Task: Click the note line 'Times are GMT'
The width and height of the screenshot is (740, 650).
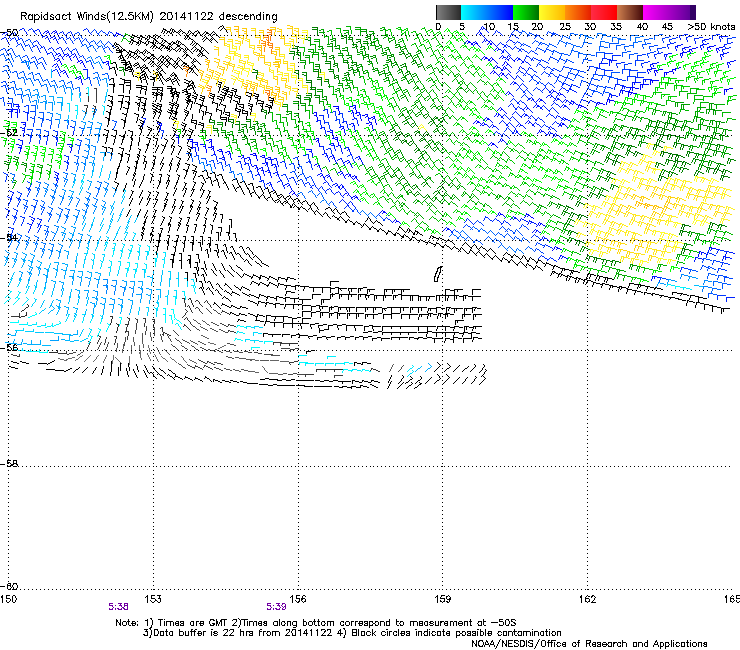Action: point(193,623)
